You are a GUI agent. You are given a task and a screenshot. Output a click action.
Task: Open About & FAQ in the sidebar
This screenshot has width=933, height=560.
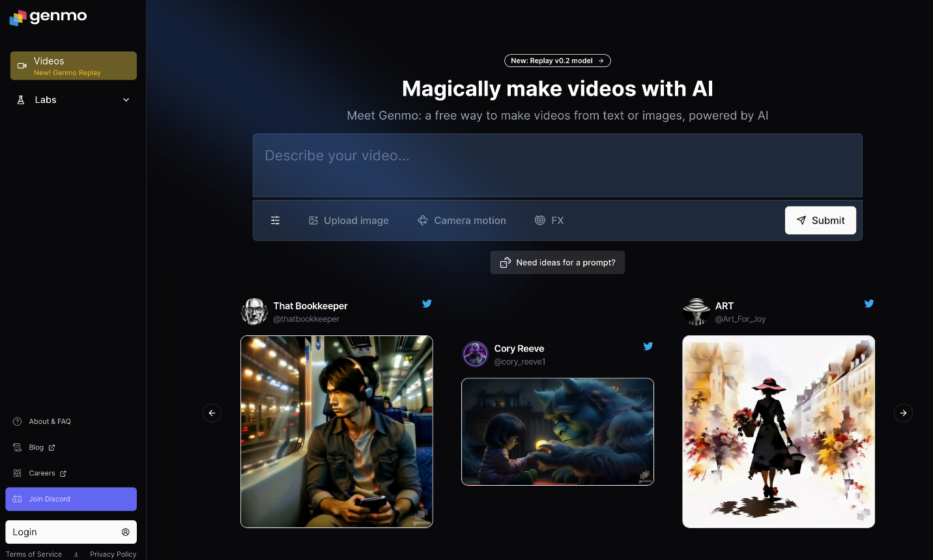pyautogui.click(x=50, y=421)
